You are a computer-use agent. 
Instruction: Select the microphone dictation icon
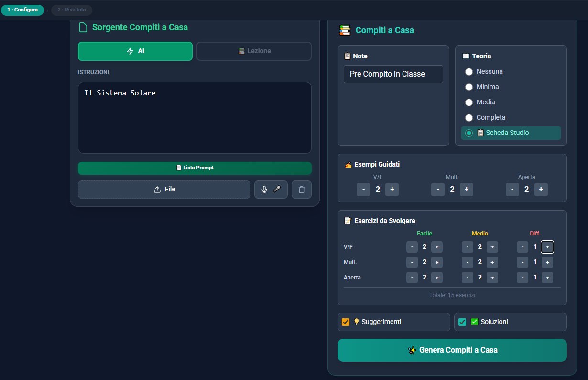pos(264,189)
